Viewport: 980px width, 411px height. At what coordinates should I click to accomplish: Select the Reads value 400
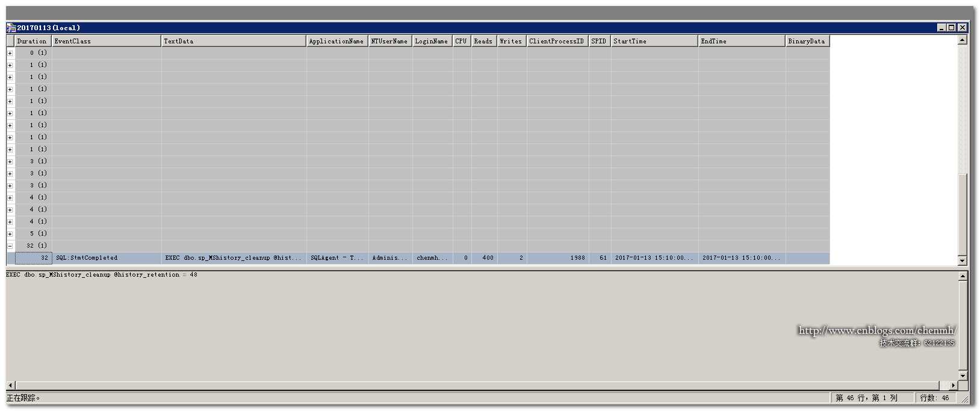click(x=484, y=258)
